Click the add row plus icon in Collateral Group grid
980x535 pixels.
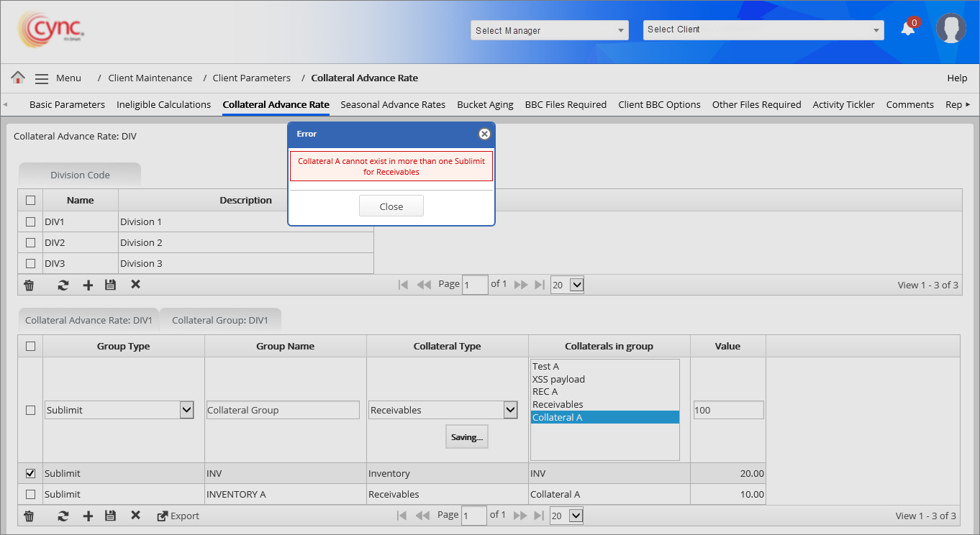pos(88,516)
